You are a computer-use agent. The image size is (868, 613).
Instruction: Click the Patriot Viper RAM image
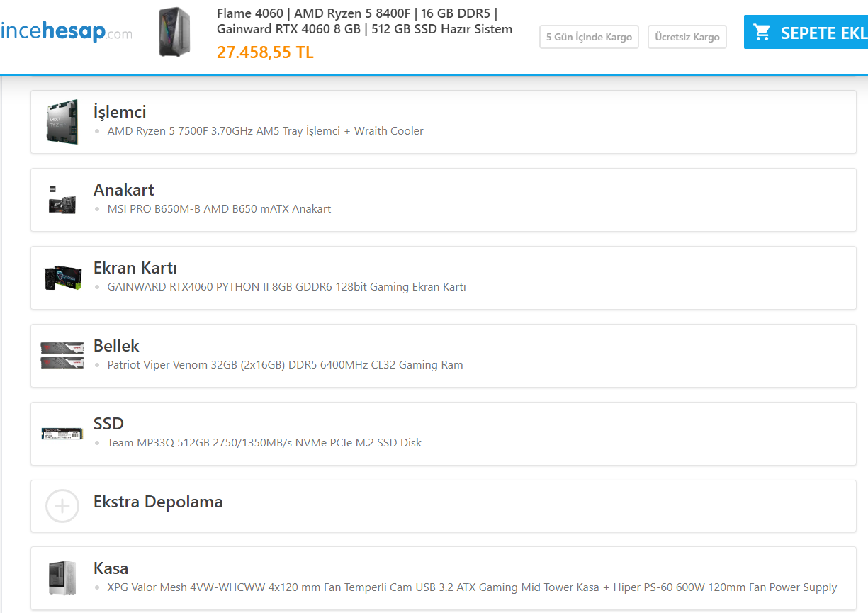point(62,356)
